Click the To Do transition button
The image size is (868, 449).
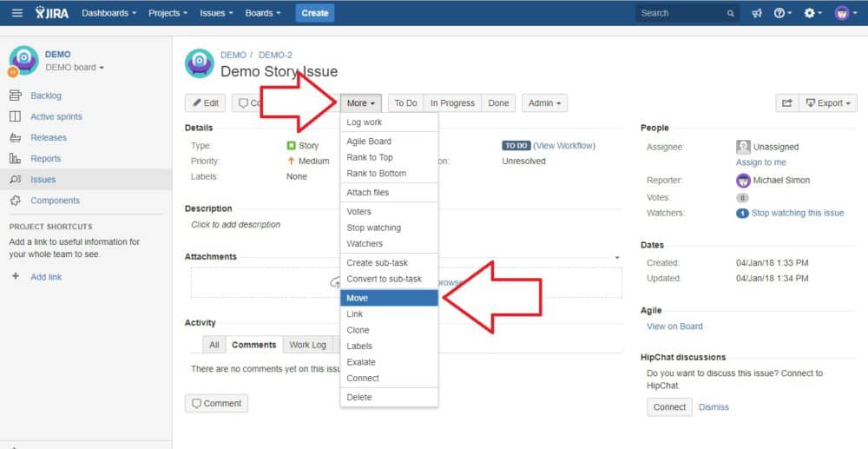tap(405, 103)
